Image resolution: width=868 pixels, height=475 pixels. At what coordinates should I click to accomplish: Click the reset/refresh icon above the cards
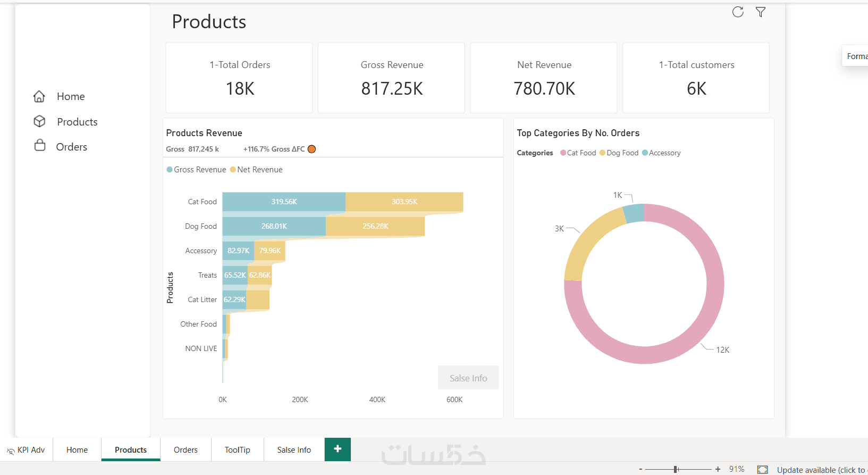738,12
